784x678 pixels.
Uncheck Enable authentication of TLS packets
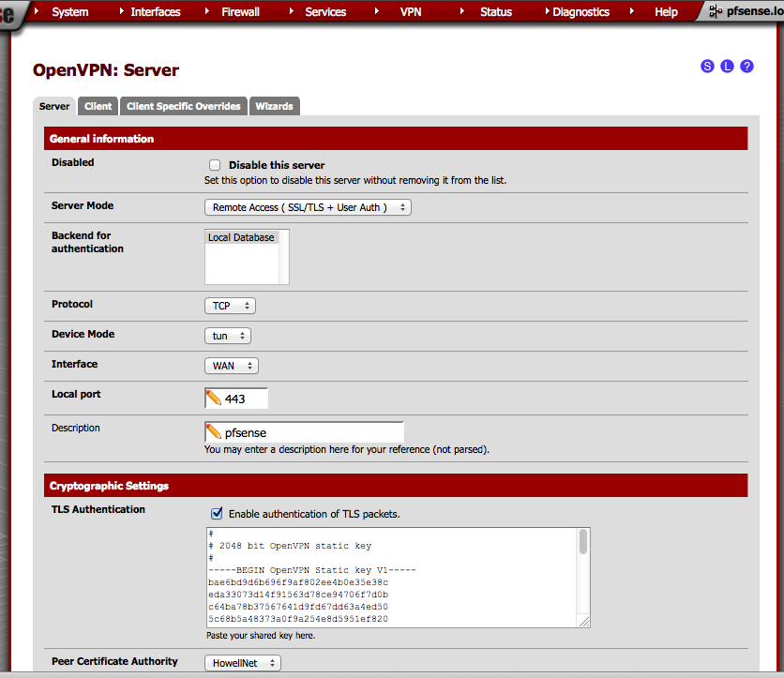click(217, 514)
